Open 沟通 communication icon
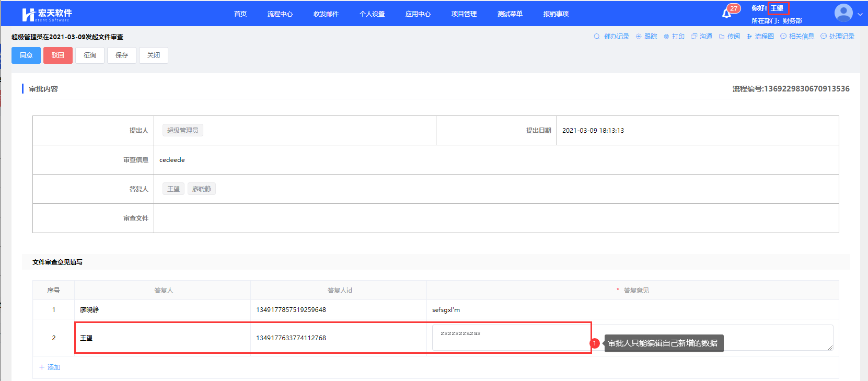This screenshot has height=381, width=868. click(x=694, y=37)
